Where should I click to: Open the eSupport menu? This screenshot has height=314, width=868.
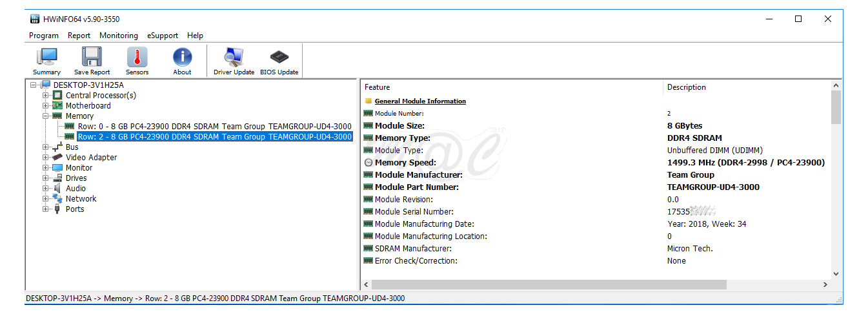163,36
